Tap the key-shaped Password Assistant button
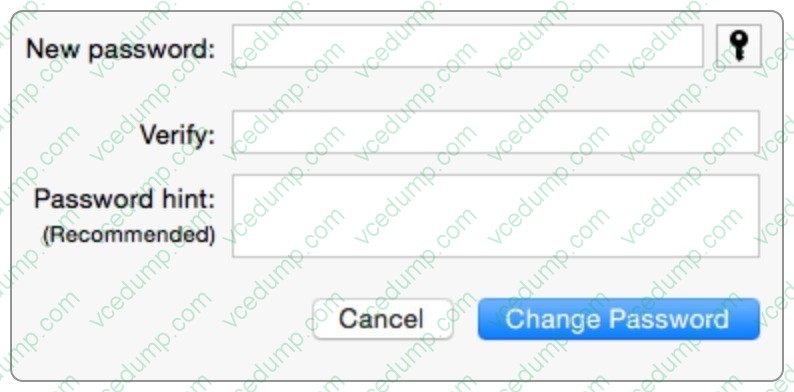Screen dimensions: 794x392 pos(739,46)
